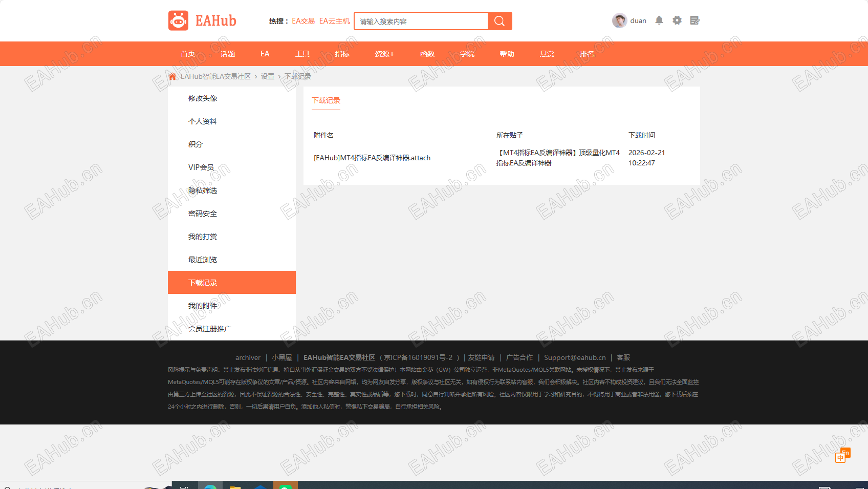Open the notifications bell
868x489 pixels.
click(659, 20)
